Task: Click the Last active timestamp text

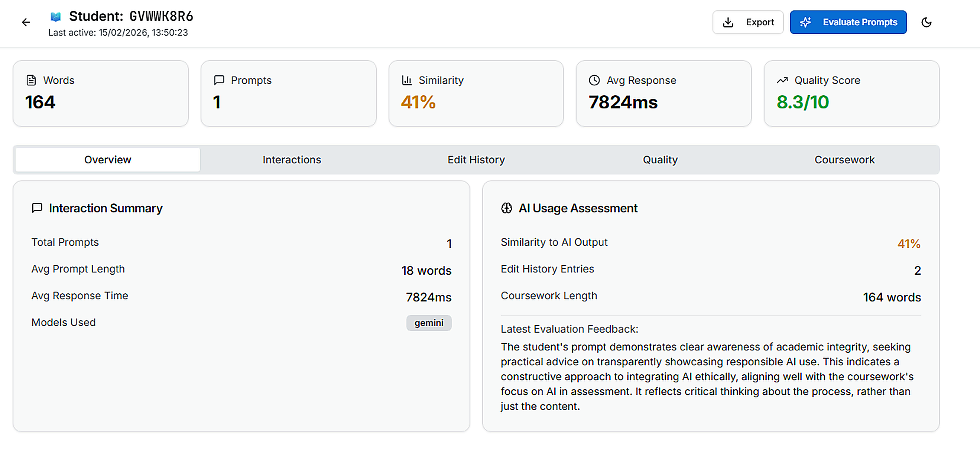Action: coord(118,33)
